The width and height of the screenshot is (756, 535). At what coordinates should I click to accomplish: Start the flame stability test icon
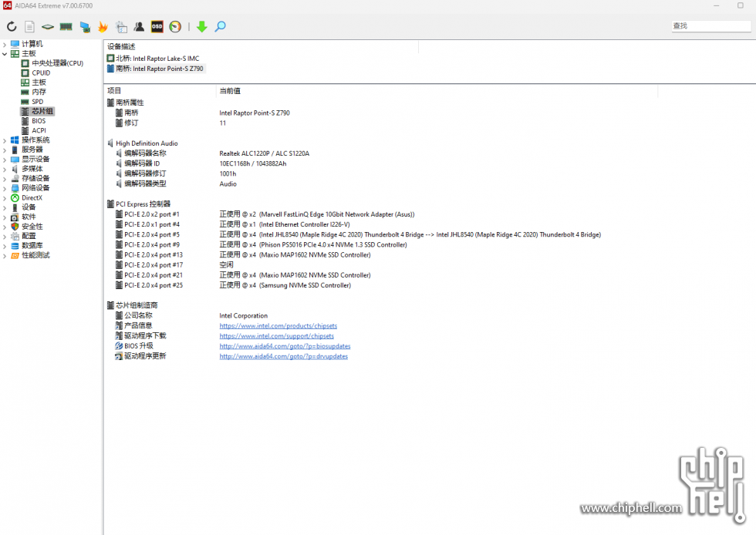click(103, 26)
